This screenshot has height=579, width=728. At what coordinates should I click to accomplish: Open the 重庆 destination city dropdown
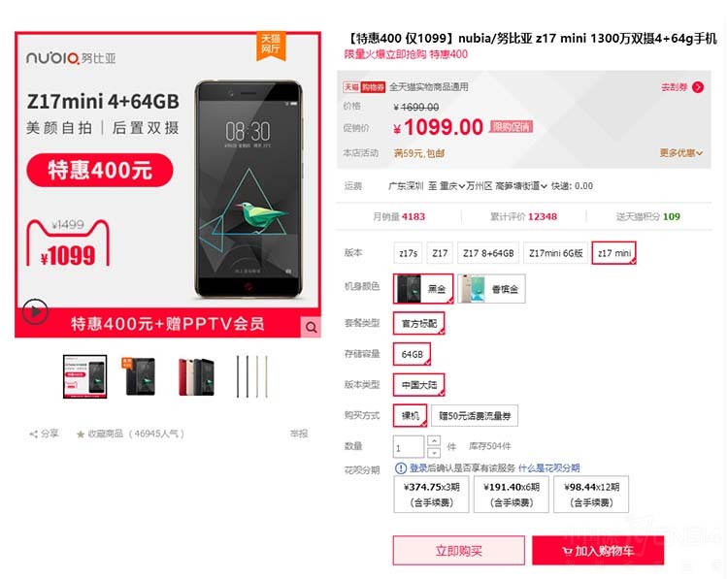pos(451,186)
